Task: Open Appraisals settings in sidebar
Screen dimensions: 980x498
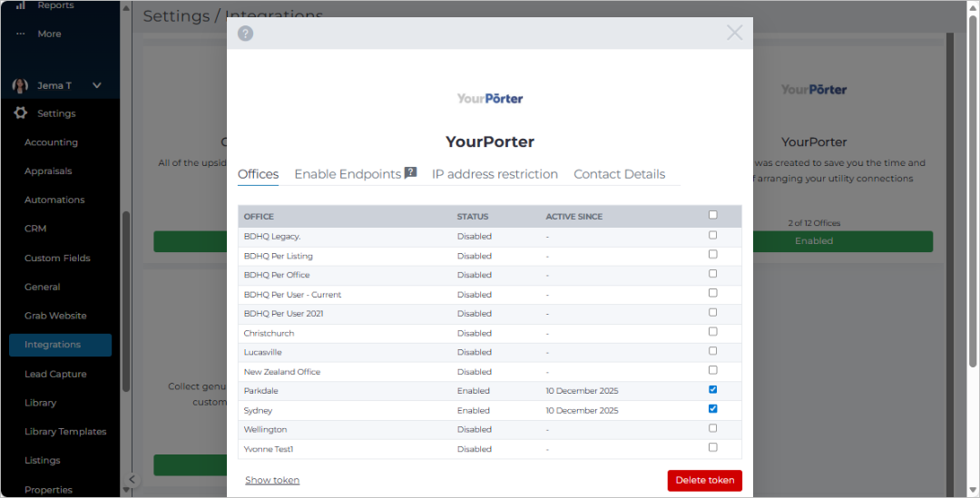Action: [x=48, y=171]
